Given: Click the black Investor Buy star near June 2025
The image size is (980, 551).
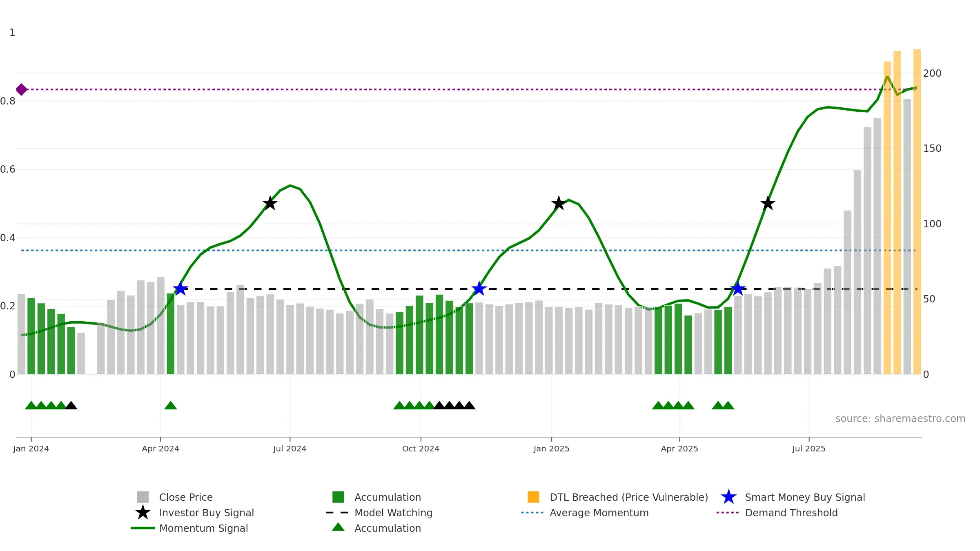Looking at the screenshot, I should pos(768,203).
